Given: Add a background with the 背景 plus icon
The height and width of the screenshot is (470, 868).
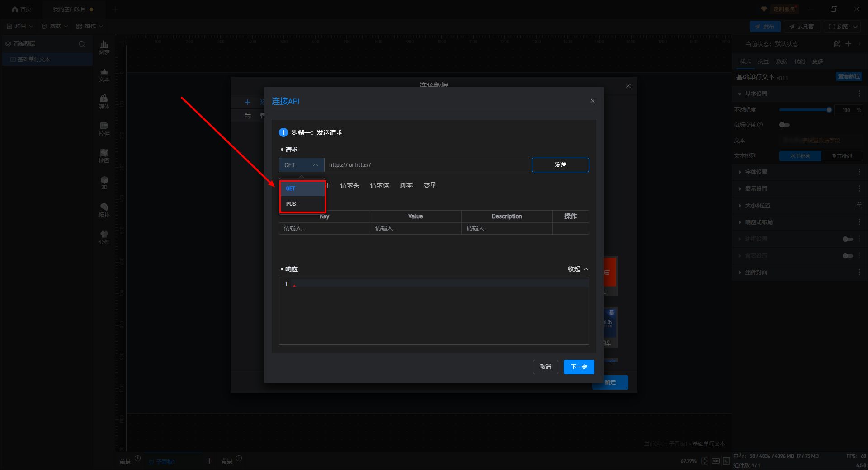Looking at the screenshot, I should click(x=239, y=458).
